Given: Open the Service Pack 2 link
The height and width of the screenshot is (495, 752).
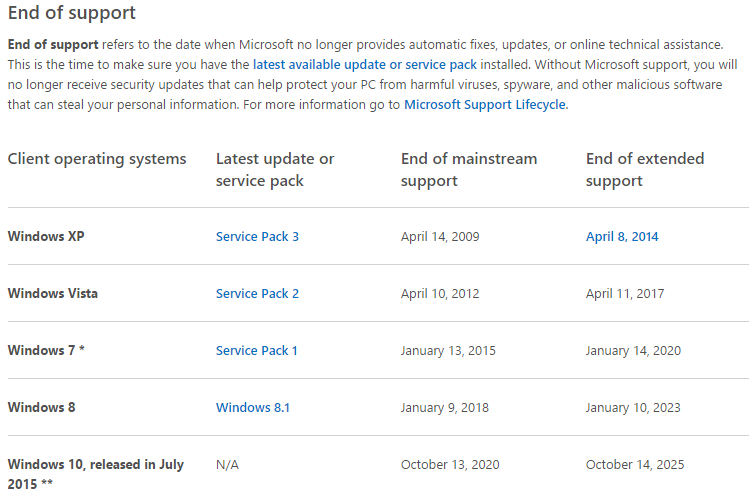Looking at the screenshot, I should [257, 294].
